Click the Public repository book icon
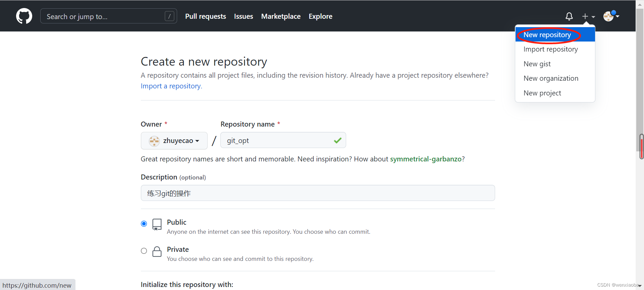This screenshot has height=290, width=644. [157, 224]
